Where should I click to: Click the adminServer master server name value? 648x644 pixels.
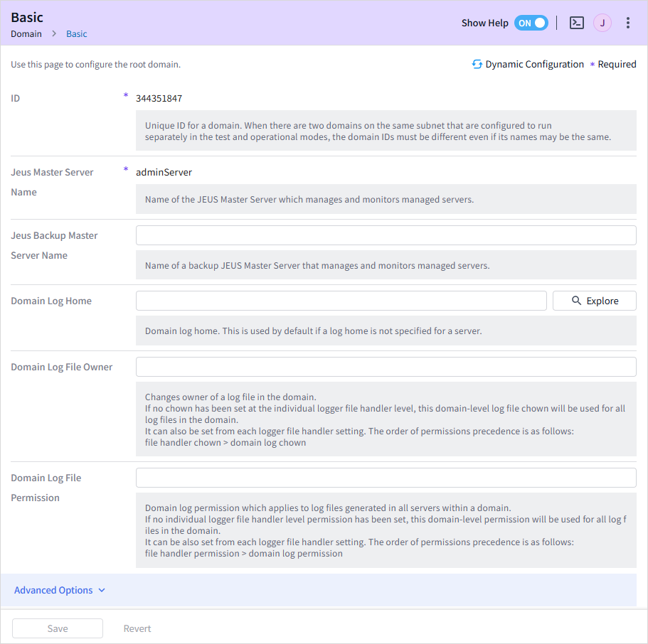tap(164, 172)
